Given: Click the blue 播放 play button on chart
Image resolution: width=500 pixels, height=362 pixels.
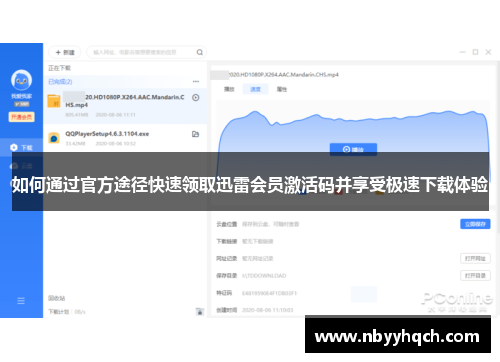Looking at the screenshot, I should point(353,149).
